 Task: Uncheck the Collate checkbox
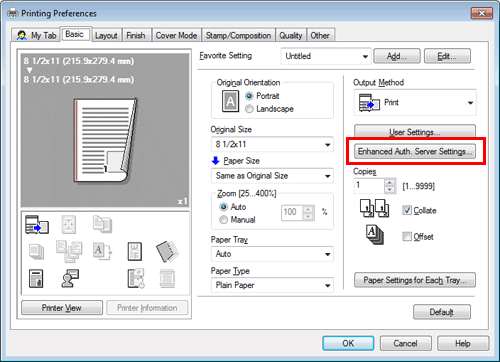click(407, 210)
